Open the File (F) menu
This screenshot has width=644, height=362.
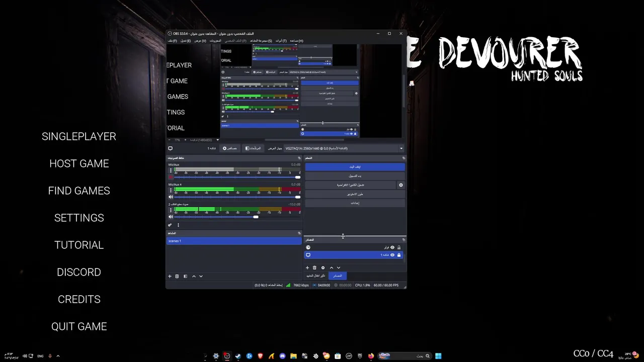(x=172, y=41)
